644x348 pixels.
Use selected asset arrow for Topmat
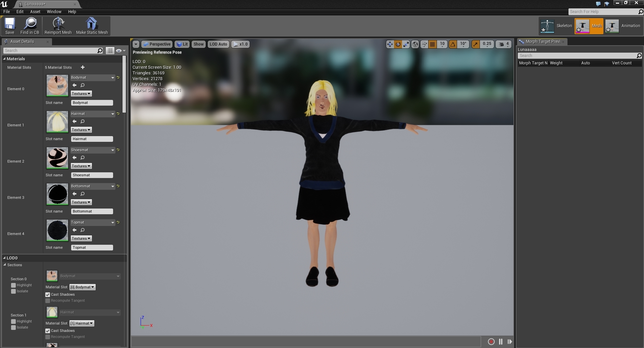coord(75,230)
